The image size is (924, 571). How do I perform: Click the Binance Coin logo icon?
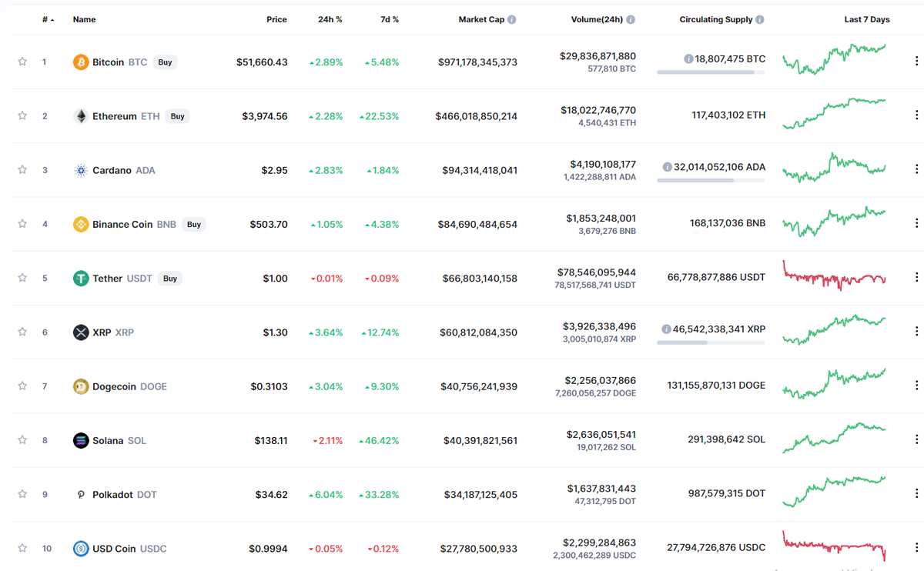click(81, 224)
